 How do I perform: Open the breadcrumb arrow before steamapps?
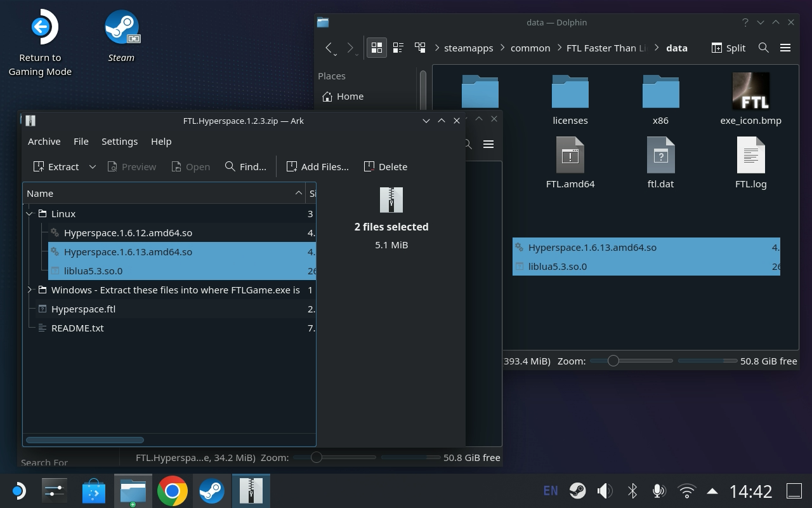tap(438, 48)
